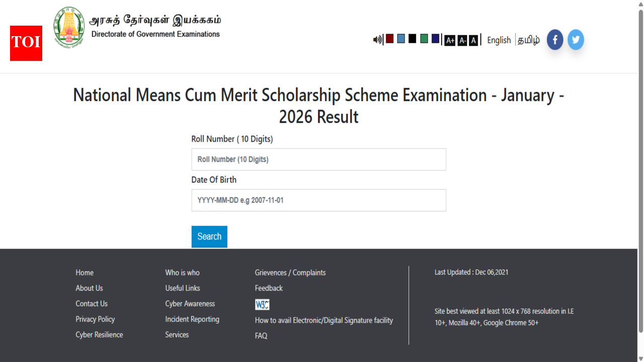Switch the site language to Tamil
The image size is (644, 362).
click(529, 40)
